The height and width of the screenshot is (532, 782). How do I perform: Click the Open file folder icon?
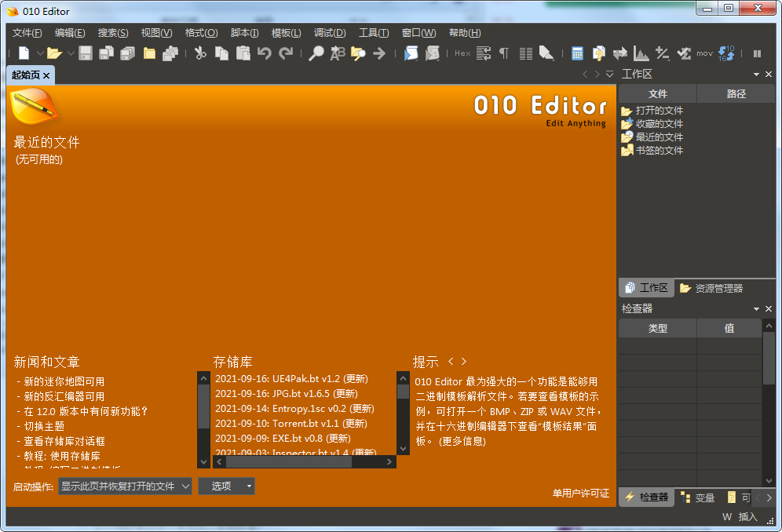54,53
